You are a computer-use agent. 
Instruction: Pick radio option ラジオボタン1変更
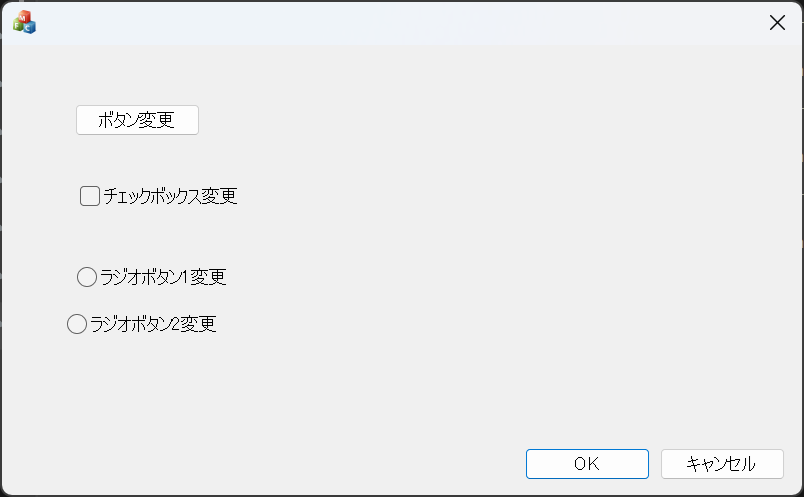pyautogui.click(x=87, y=277)
